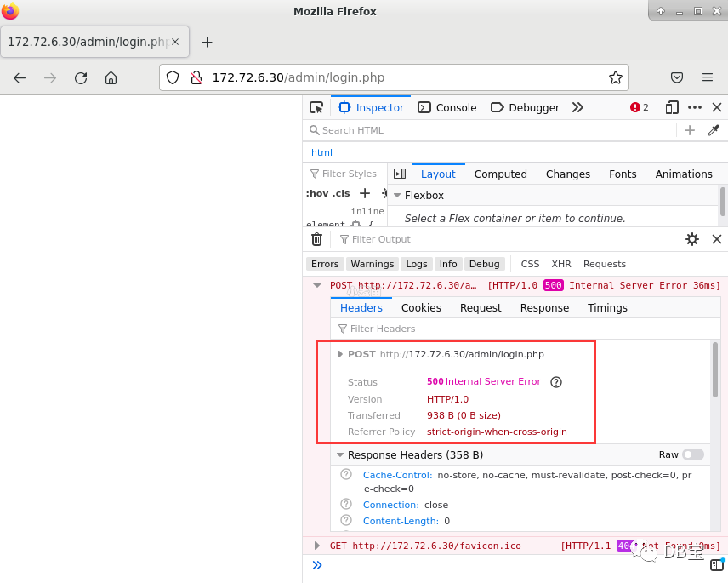
Task: Expand the POST login.php URL details
Action: tap(340, 354)
